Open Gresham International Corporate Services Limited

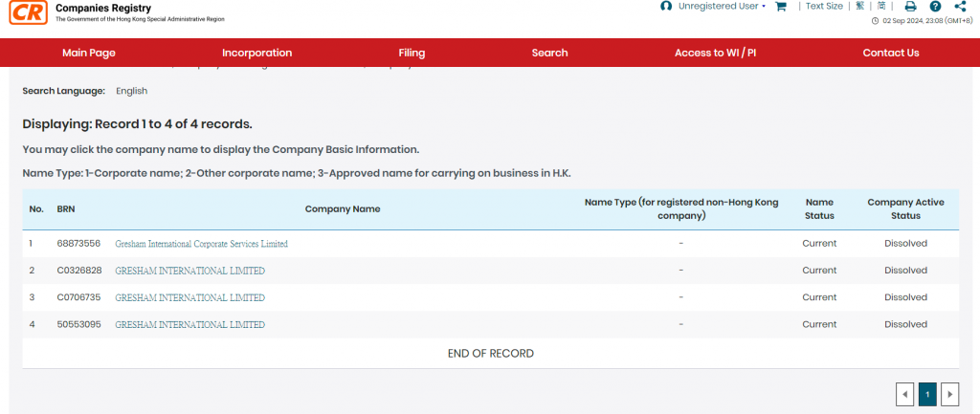pos(201,244)
